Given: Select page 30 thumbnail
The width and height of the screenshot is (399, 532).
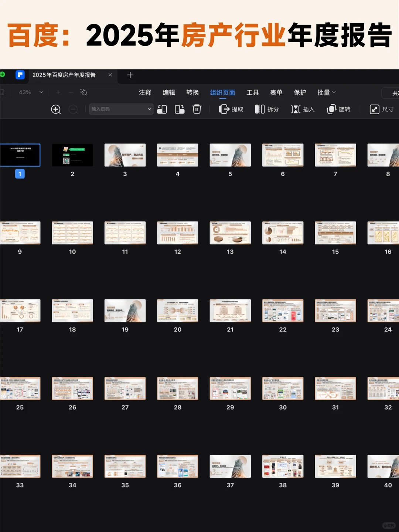Looking at the screenshot, I should pyautogui.click(x=283, y=389).
